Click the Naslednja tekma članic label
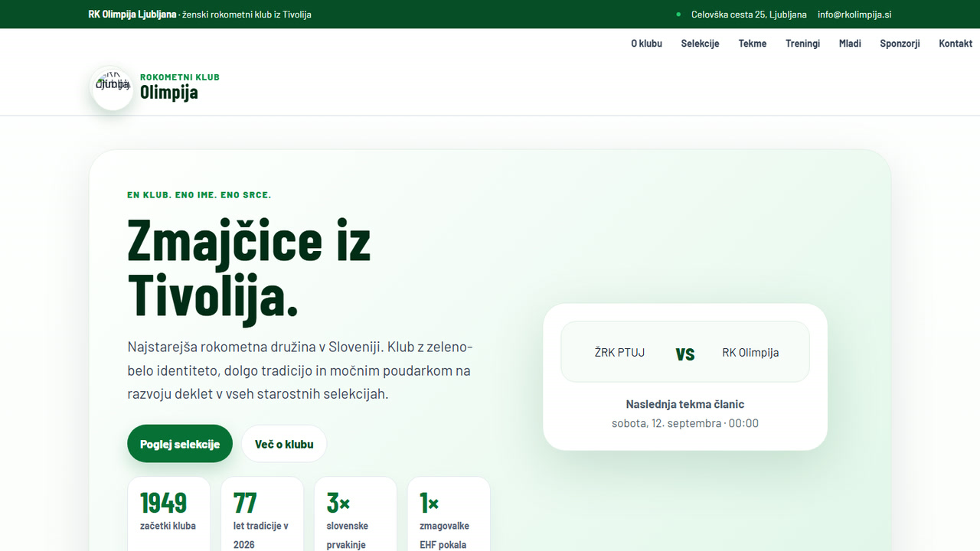This screenshot has width=980, height=551. point(685,404)
